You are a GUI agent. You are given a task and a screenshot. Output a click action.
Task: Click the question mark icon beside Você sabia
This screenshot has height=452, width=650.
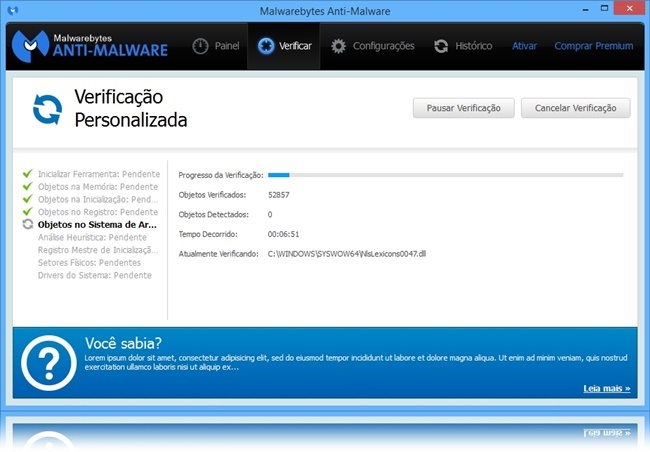(49, 363)
